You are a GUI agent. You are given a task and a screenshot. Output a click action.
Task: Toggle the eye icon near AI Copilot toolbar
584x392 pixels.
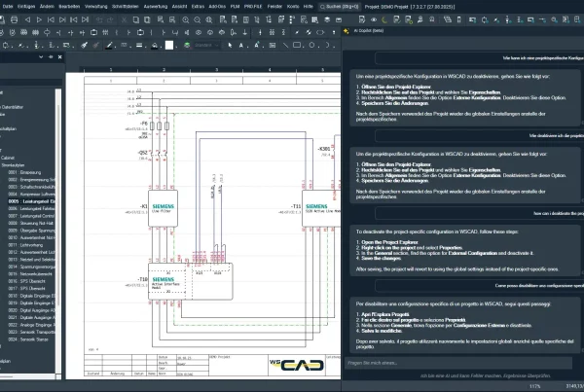374,19
